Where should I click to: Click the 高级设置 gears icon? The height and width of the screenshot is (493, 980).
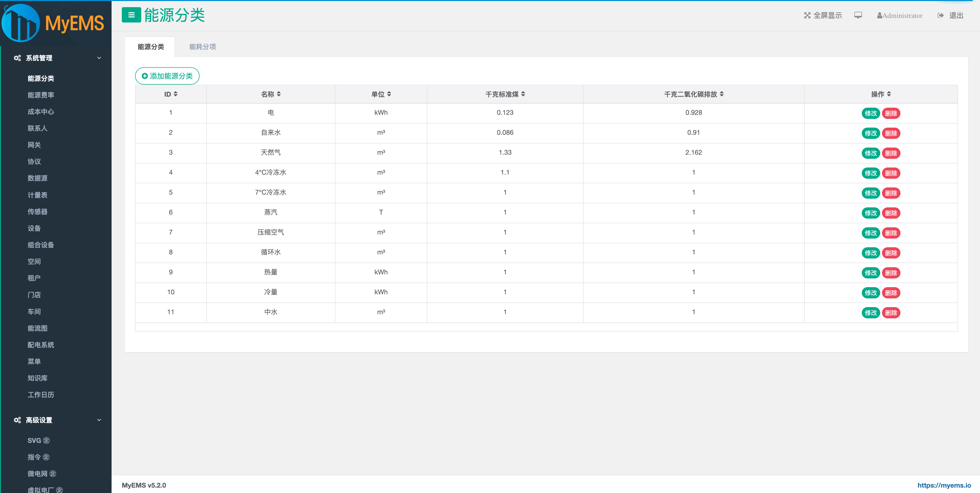[17, 420]
